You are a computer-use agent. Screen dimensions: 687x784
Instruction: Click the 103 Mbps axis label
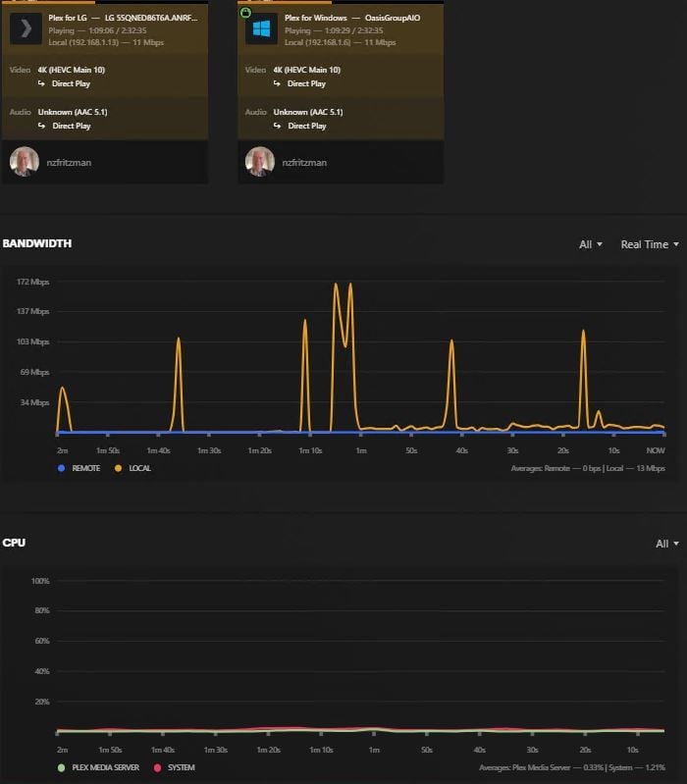[33, 342]
